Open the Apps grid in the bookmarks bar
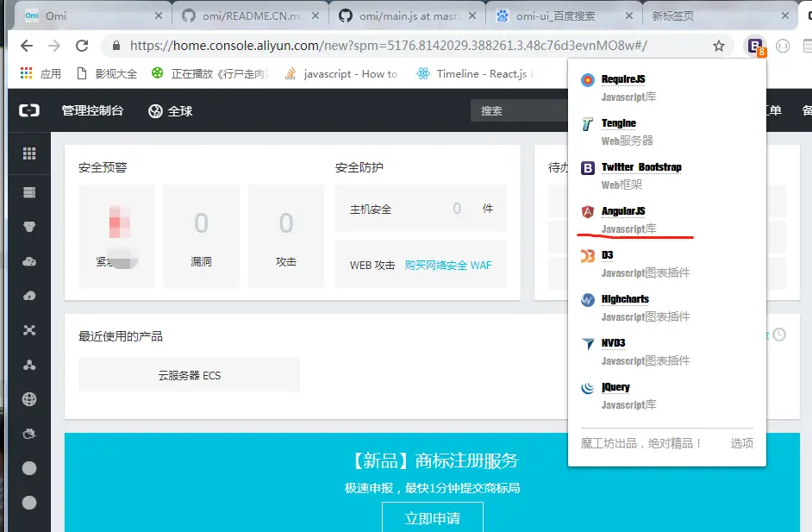The width and height of the screenshot is (812, 532). click(x=27, y=73)
